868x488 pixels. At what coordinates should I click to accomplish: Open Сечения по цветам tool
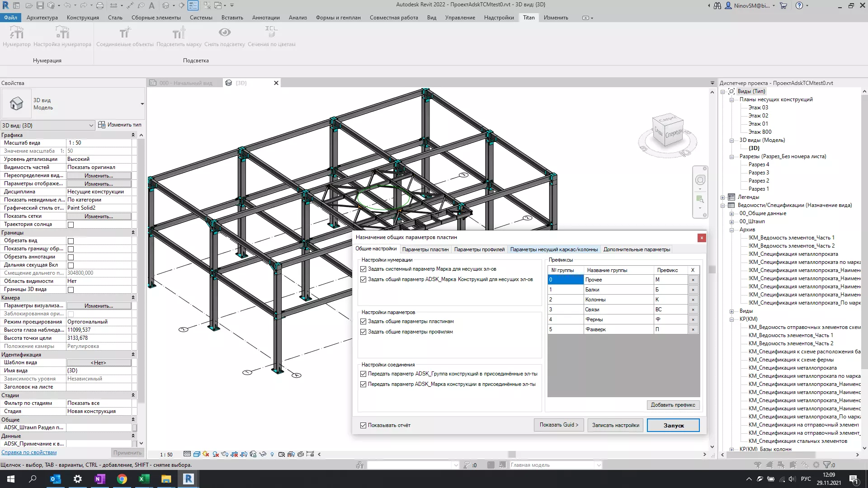point(271,36)
